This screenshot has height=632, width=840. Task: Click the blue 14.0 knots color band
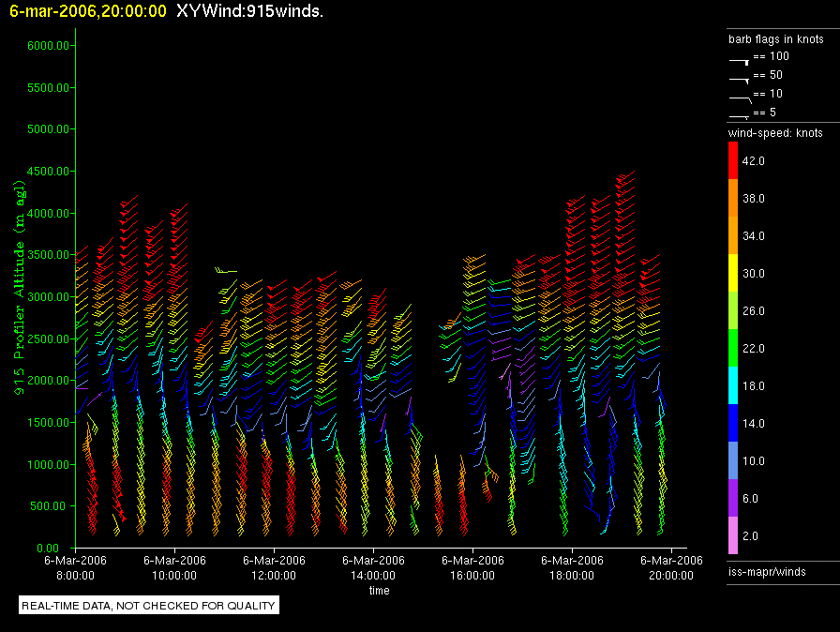pos(733,423)
